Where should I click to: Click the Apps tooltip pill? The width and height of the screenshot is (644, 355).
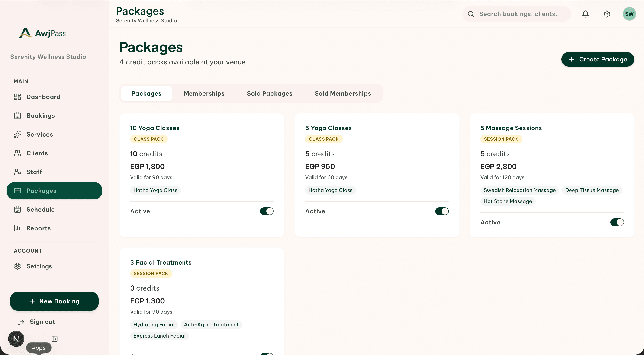[39, 348]
